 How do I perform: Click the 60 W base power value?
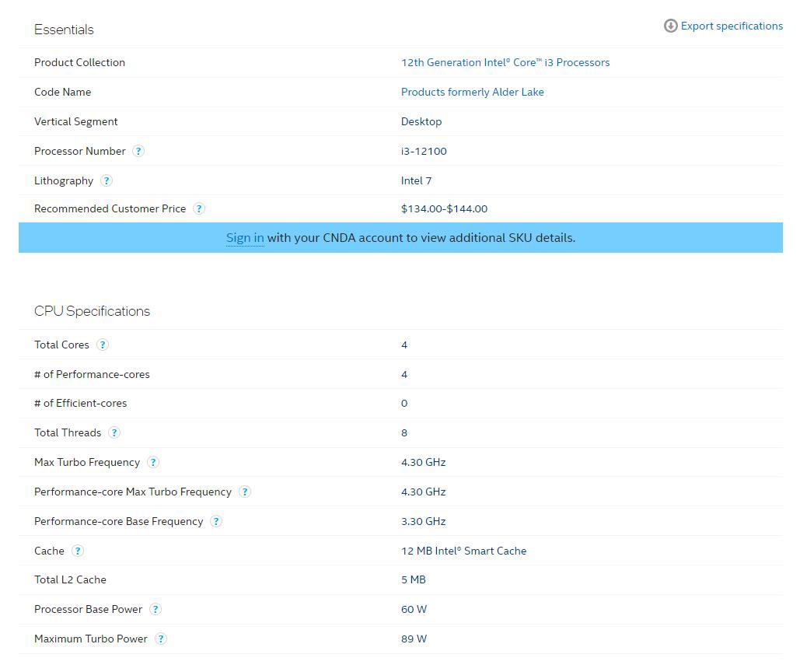(414, 609)
